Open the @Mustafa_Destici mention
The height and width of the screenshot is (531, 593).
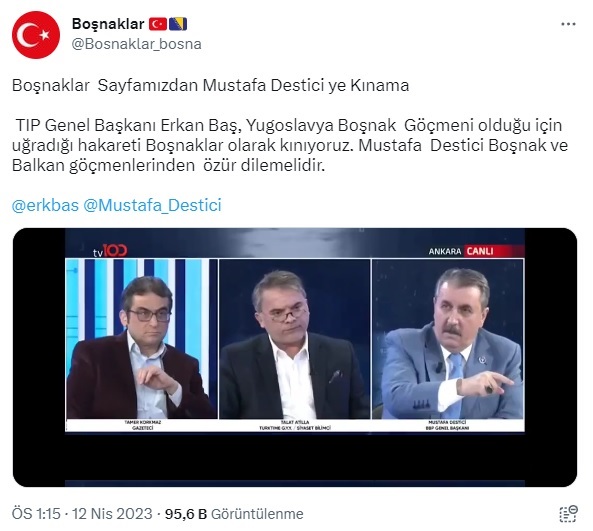152,205
